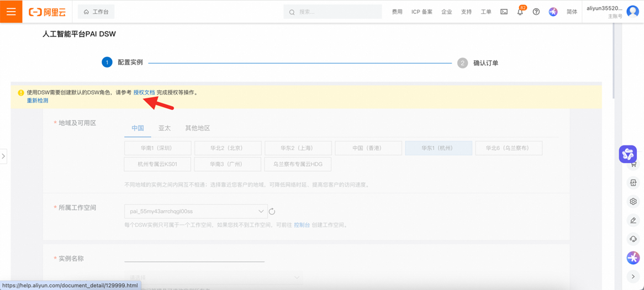The image size is (644, 290).
Task: Open the shopping cart sidebar icon
Action: click(x=634, y=165)
